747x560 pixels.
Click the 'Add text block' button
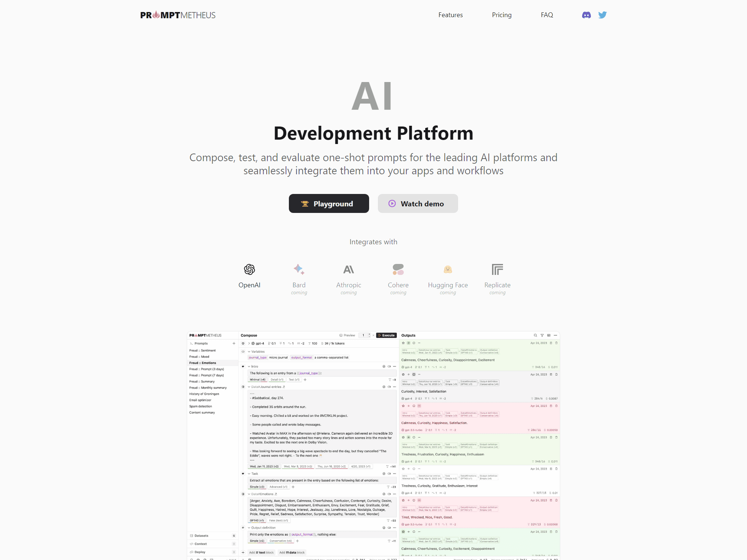(x=261, y=552)
